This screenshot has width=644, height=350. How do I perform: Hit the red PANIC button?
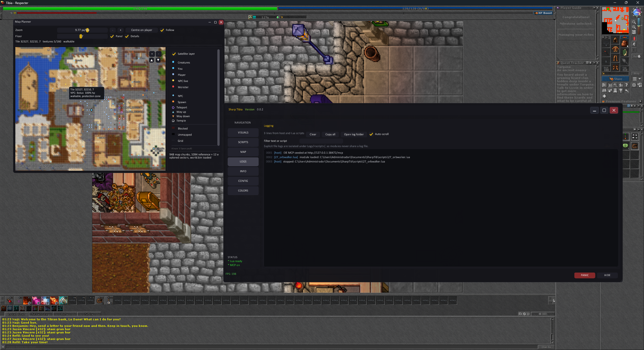585,275
